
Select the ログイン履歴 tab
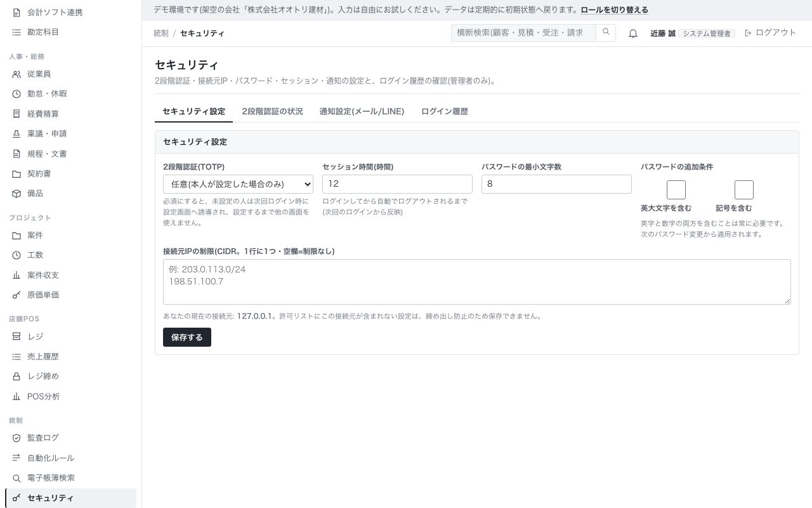[x=445, y=111]
